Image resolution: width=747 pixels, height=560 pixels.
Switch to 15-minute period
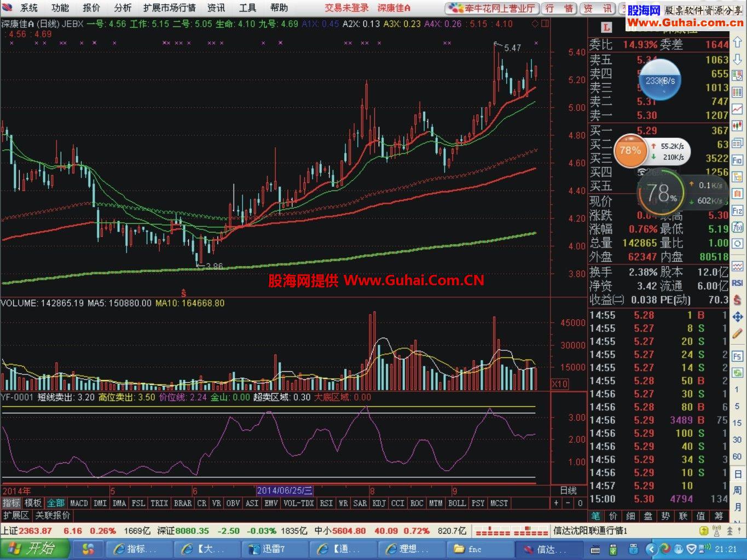coord(737,423)
